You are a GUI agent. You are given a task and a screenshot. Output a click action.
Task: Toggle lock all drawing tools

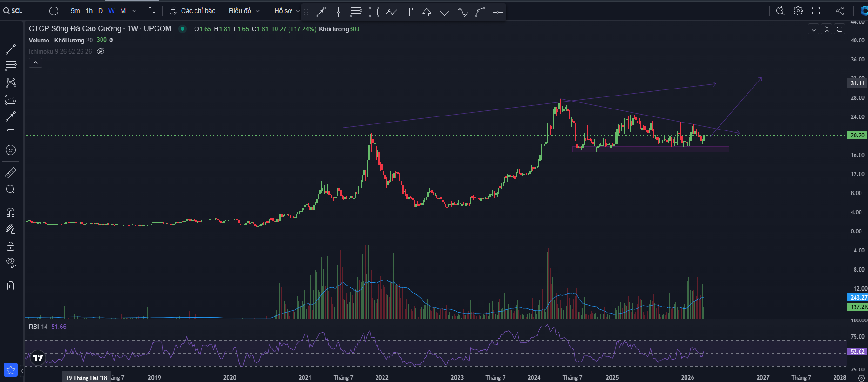(x=11, y=246)
